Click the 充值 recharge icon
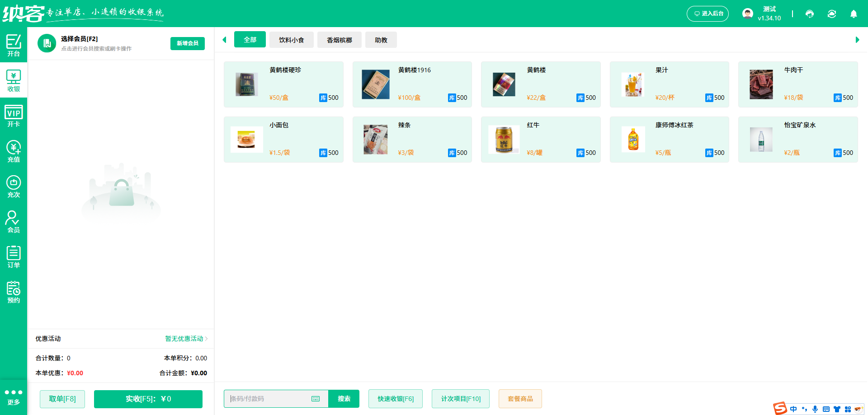Screen dimensions: 868x415 [x=14, y=151]
